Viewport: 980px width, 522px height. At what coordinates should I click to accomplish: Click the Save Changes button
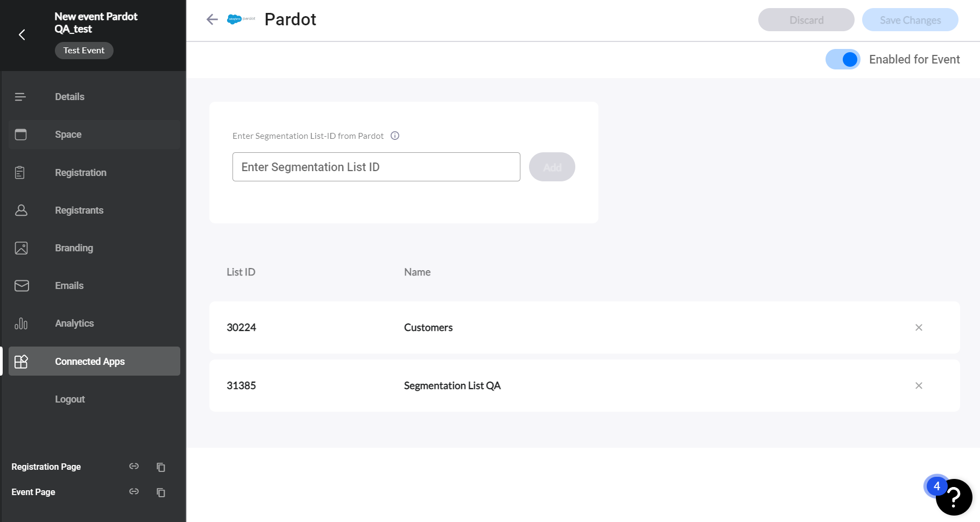point(910,20)
